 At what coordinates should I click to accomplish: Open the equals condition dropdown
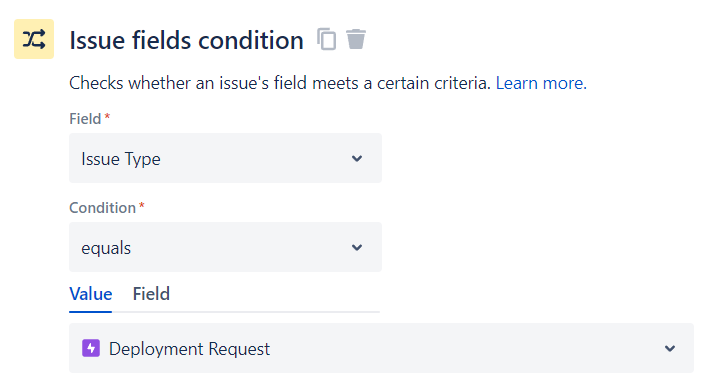[x=225, y=247]
